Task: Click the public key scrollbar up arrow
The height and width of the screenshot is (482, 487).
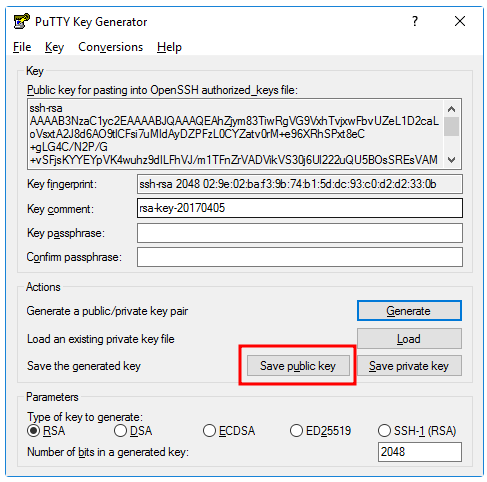Action: 451,109
